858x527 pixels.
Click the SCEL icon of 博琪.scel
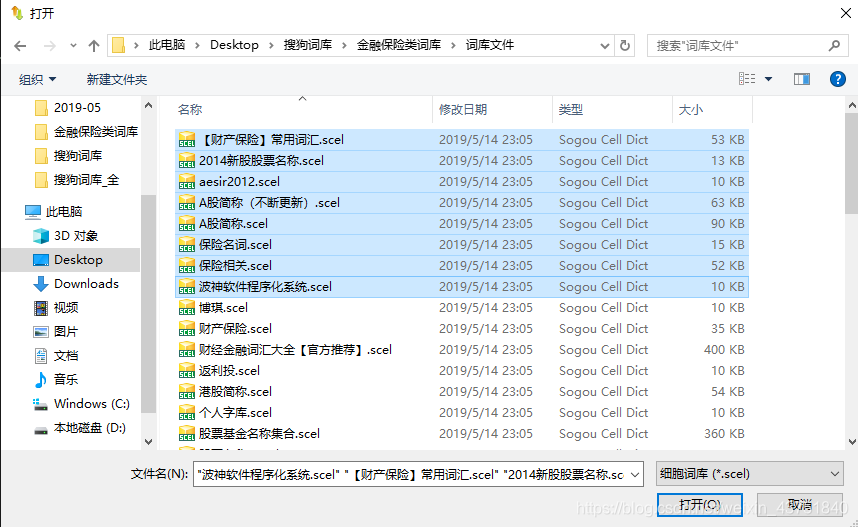(x=187, y=308)
